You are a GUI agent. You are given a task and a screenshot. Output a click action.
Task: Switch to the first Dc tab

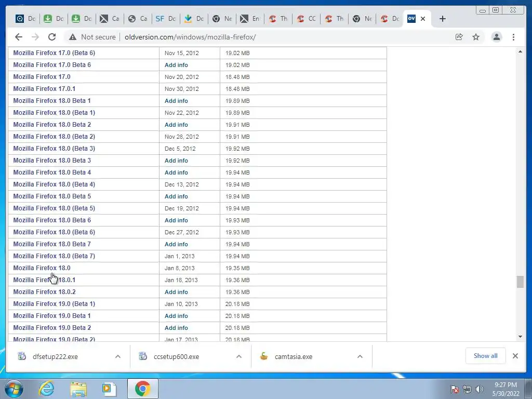(25, 19)
